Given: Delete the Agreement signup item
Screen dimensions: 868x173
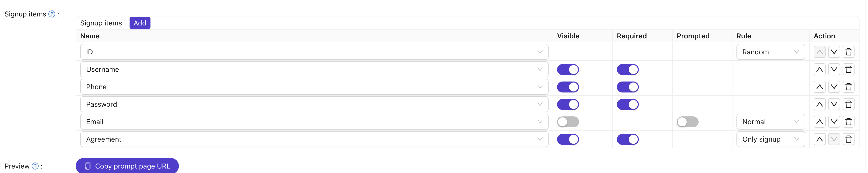Looking at the screenshot, I should coord(849,139).
